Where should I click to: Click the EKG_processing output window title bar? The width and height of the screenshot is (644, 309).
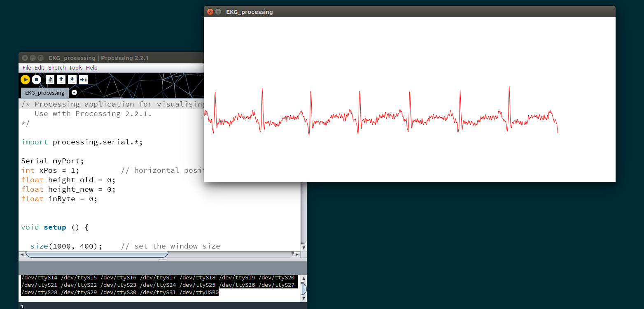[x=410, y=12]
